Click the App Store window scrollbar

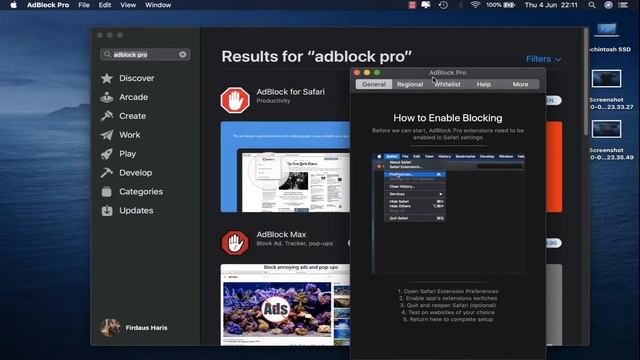click(586, 82)
